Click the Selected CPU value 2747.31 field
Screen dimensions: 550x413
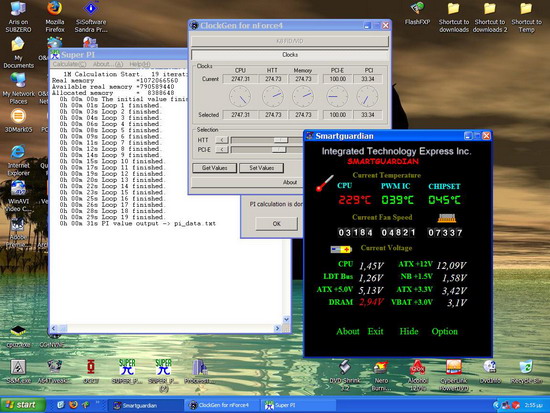(240, 115)
